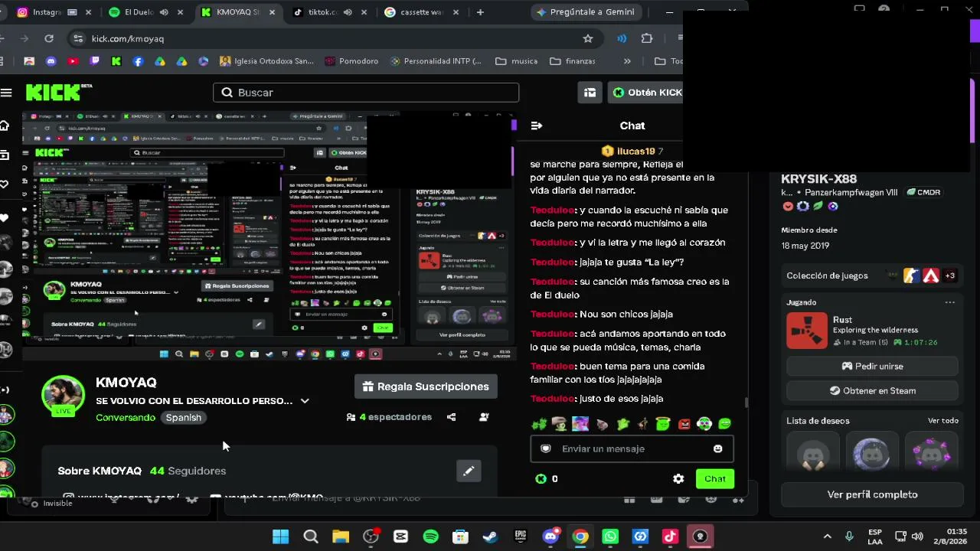The width and height of the screenshot is (980, 551).
Task: Click the chat identity badge icon in message box
Action: 546,449
